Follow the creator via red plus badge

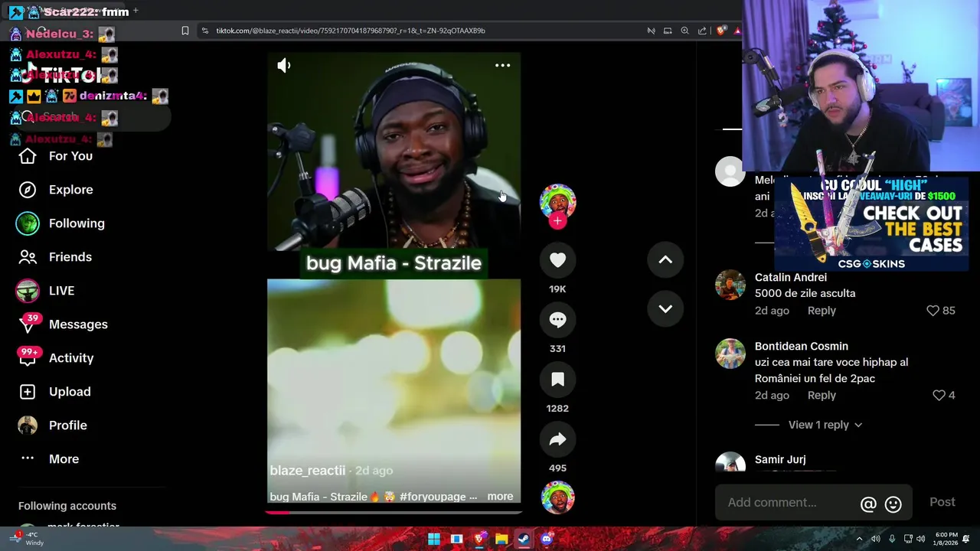[x=557, y=221]
